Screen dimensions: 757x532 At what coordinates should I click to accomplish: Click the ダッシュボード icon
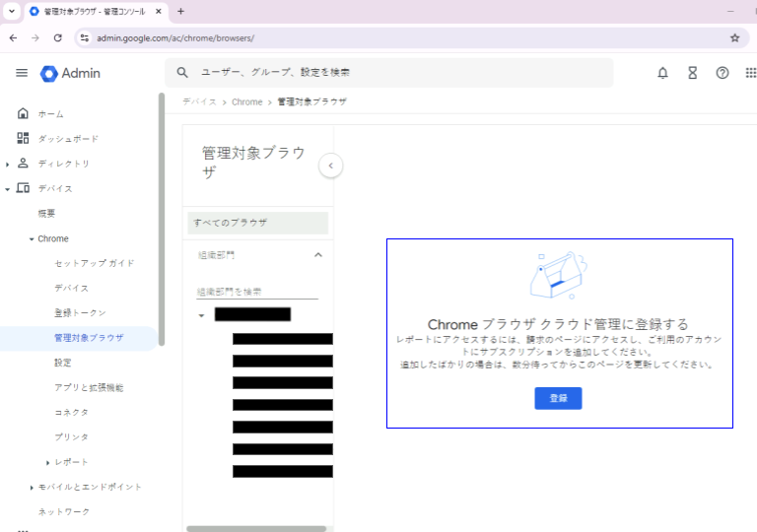23,138
